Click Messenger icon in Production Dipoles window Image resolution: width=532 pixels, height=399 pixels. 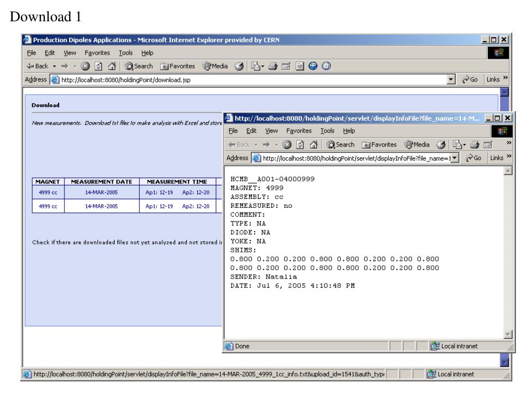[x=313, y=66]
